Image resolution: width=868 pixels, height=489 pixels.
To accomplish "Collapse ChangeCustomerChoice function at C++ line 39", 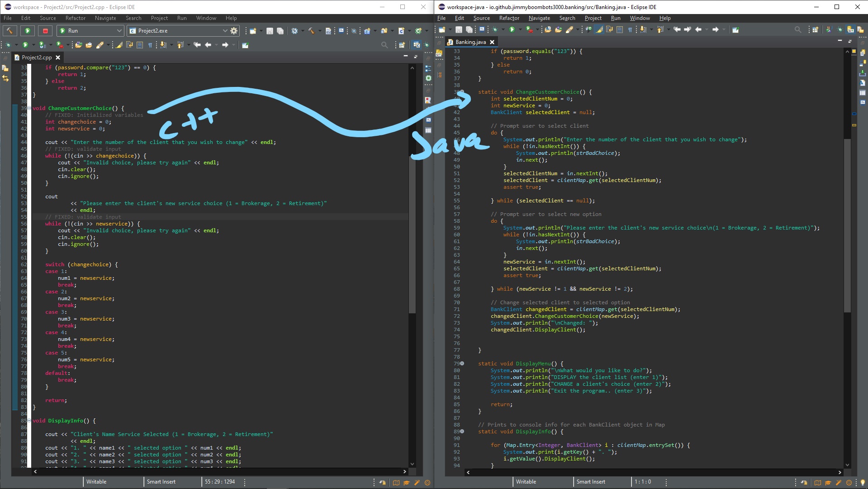I will (29, 108).
